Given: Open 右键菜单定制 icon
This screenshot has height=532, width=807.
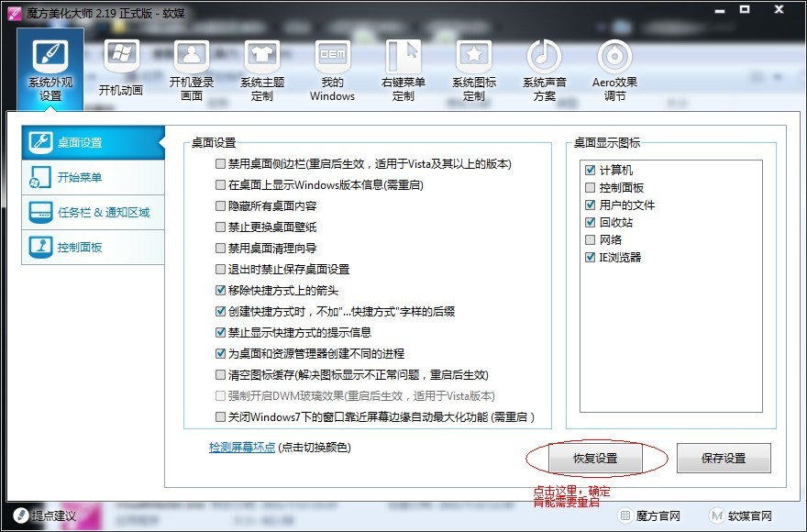Looking at the screenshot, I should click(403, 57).
